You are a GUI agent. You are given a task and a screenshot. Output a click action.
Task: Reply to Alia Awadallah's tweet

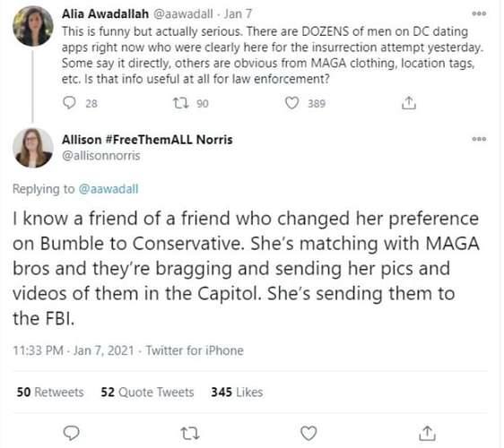(69, 103)
